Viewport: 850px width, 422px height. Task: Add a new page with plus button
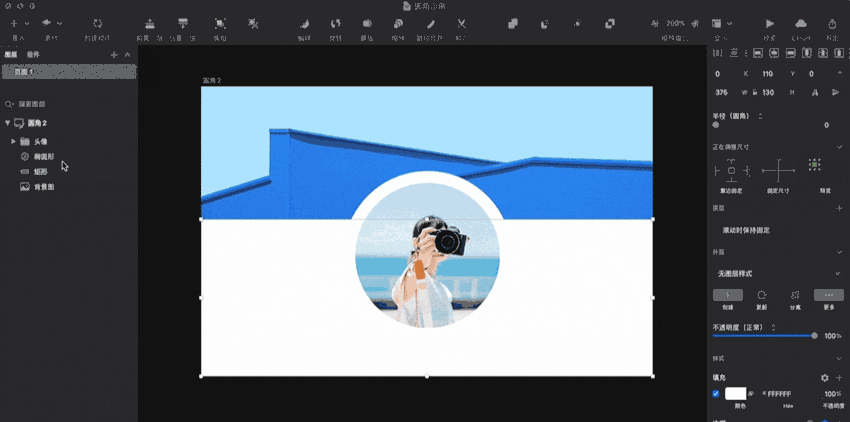point(114,55)
